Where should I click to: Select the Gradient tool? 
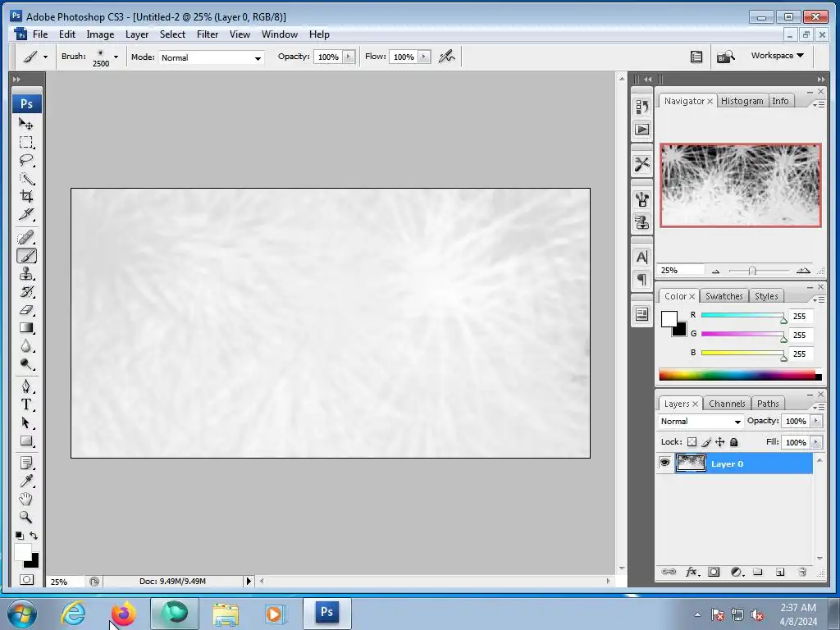point(26,328)
